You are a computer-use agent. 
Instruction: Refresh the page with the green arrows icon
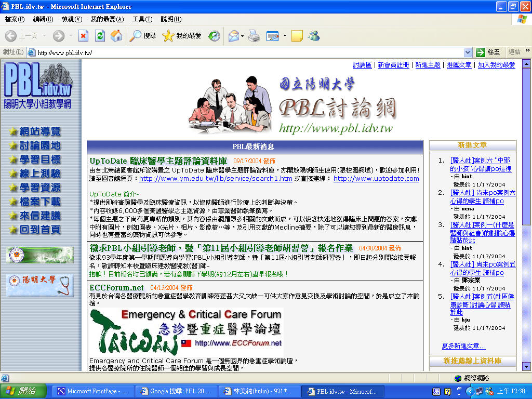pos(100,36)
